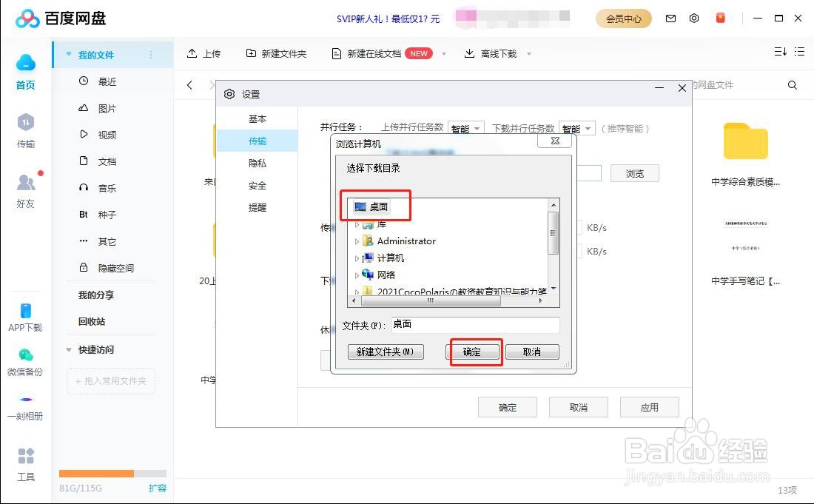The height and width of the screenshot is (504, 814).
Task: Open the 工具 tools icon in sidebar
Action: click(25, 459)
